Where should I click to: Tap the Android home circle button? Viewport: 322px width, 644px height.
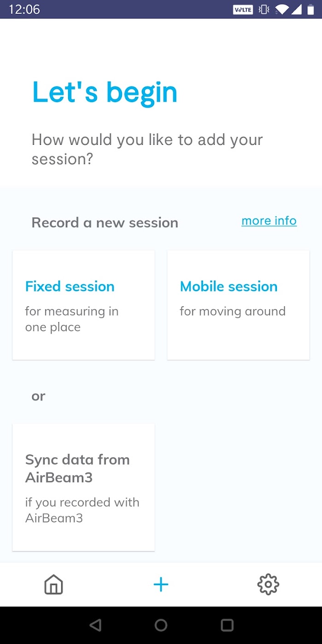(161, 625)
